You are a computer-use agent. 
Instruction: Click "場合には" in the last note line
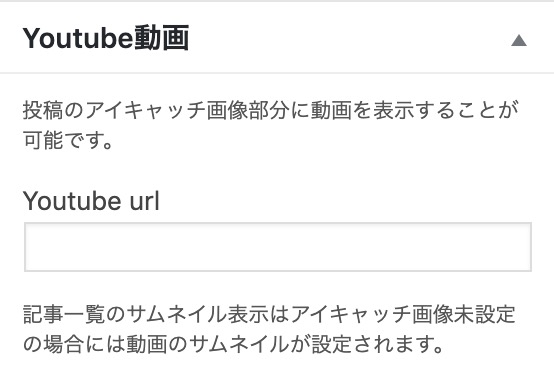click(x=84, y=344)
